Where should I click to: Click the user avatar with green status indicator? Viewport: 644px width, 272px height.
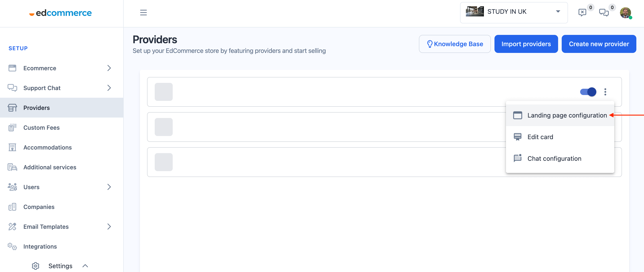(x=626, y=13)
